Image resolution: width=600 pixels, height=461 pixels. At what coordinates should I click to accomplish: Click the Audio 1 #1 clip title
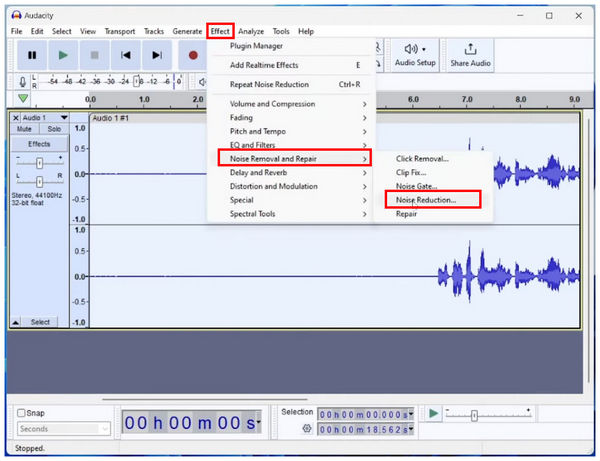point(111,118)
